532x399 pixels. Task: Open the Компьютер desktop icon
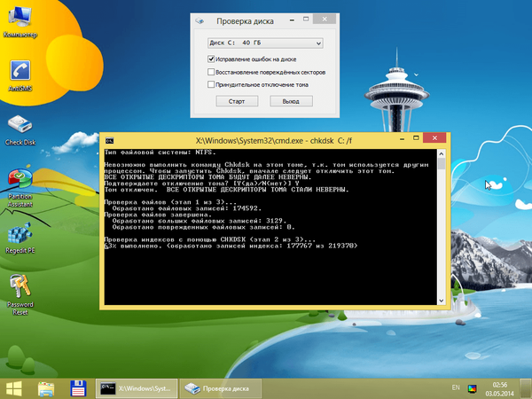(20, 21)
